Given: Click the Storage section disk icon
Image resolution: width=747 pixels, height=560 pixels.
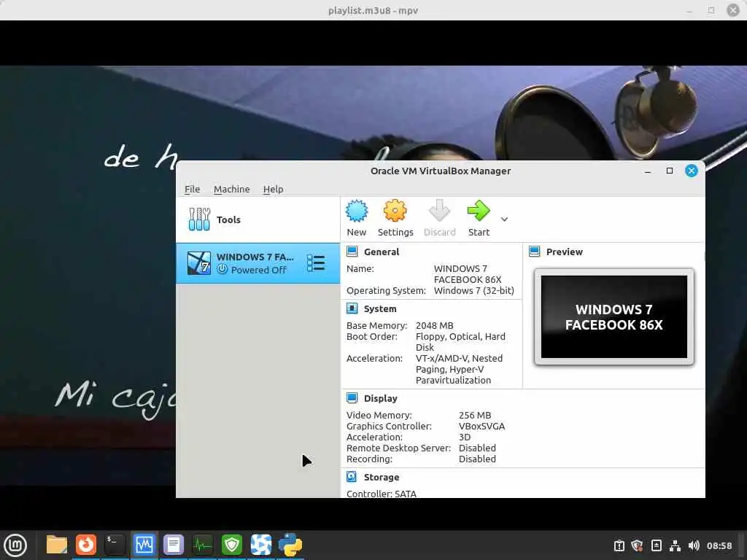Looking at the screenshot, I should [x=352, y=477].
